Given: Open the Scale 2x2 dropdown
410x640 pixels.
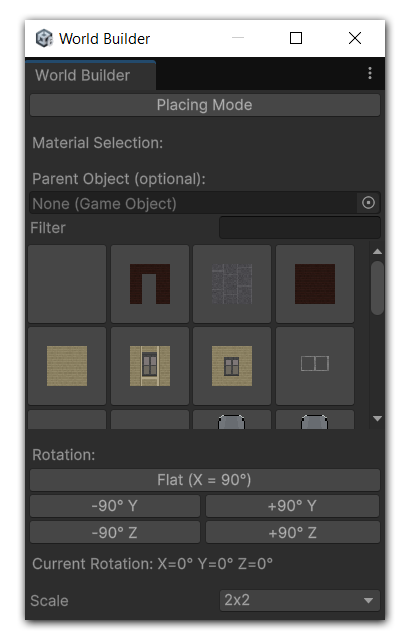Looking at the screenshot, I should click(x=300, y=600).
